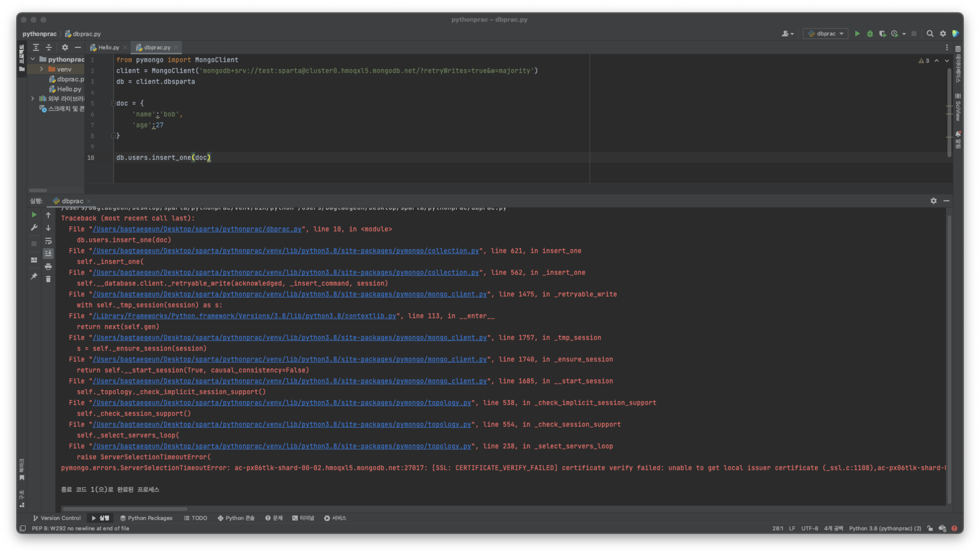Open the error notification icon in the status bar
This screenshot has height=554, width=980.
click(955, 528)
